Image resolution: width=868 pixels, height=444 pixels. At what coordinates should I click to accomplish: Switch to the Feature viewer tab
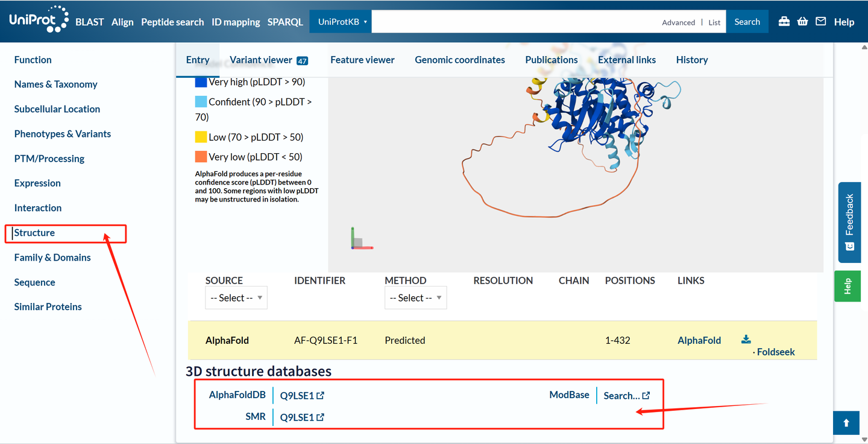click(362, 60)
